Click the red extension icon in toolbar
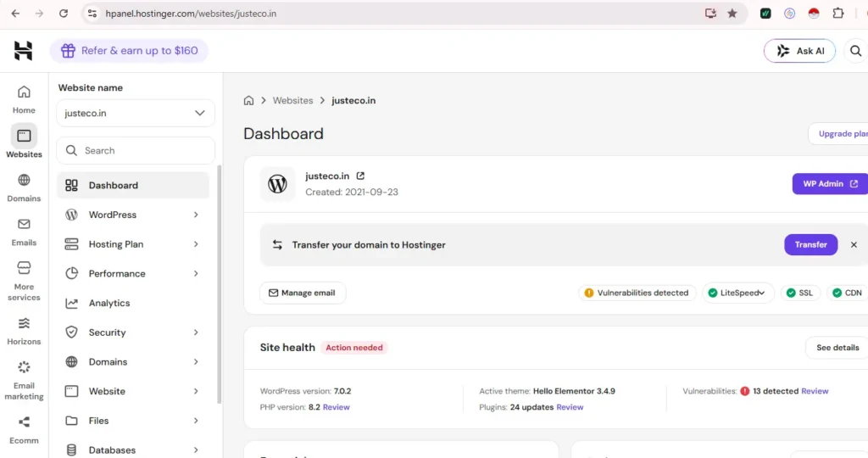 [x=814, y=14]
